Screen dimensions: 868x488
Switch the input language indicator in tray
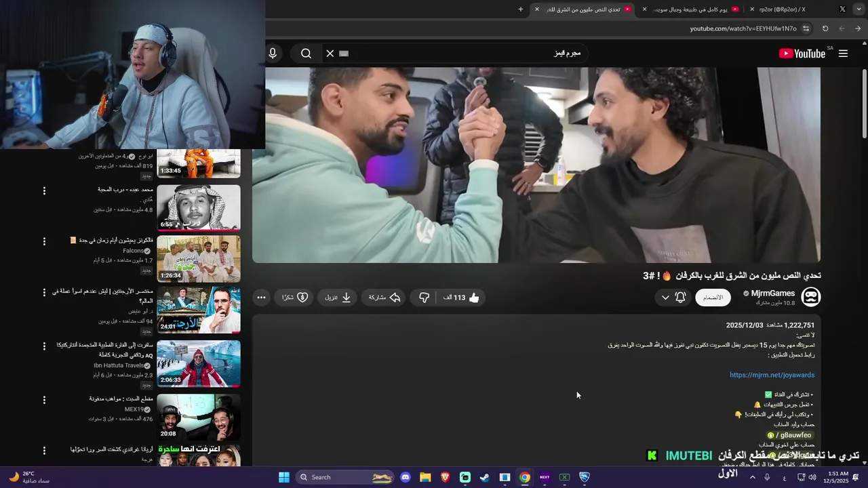785,477
